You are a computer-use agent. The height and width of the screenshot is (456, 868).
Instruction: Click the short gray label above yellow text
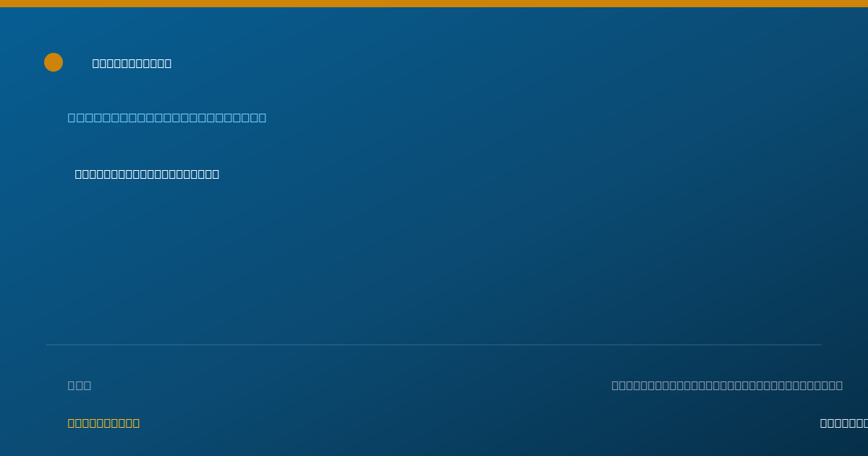(80, 385)
